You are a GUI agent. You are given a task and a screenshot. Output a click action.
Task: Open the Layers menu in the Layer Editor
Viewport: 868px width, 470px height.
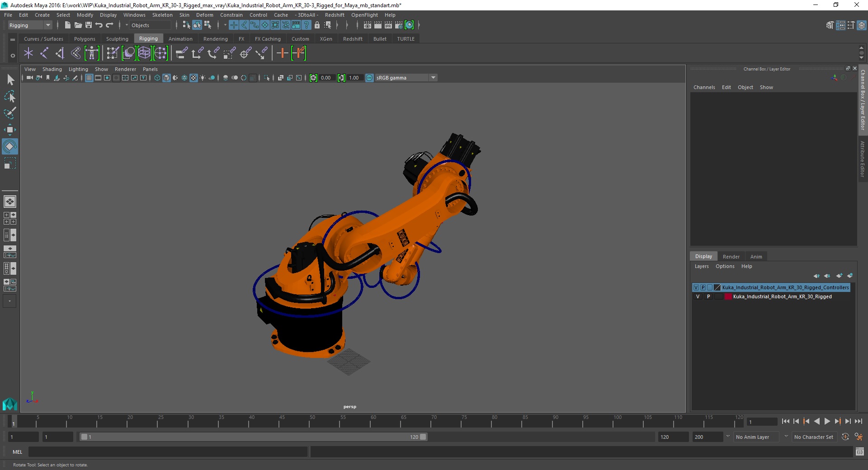pyautogui.click(x=702, y=266)
